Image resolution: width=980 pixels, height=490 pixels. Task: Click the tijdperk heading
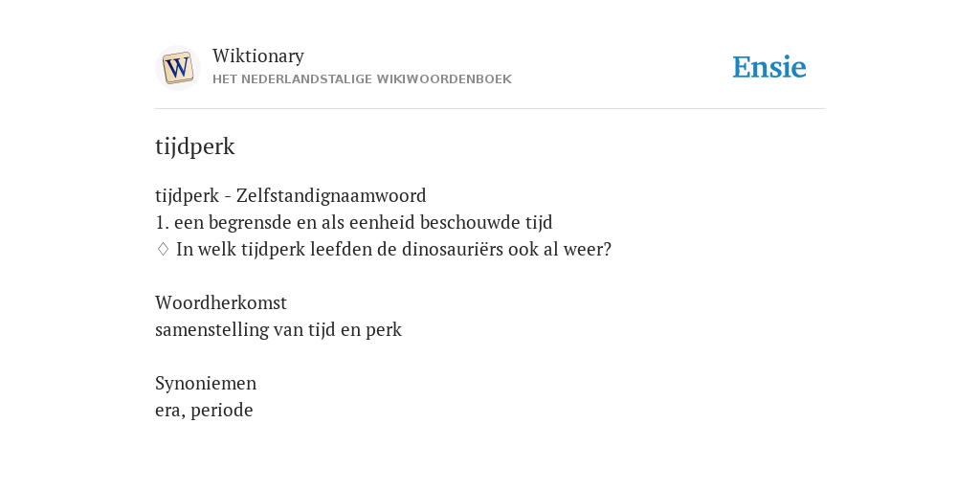[195, 146]
